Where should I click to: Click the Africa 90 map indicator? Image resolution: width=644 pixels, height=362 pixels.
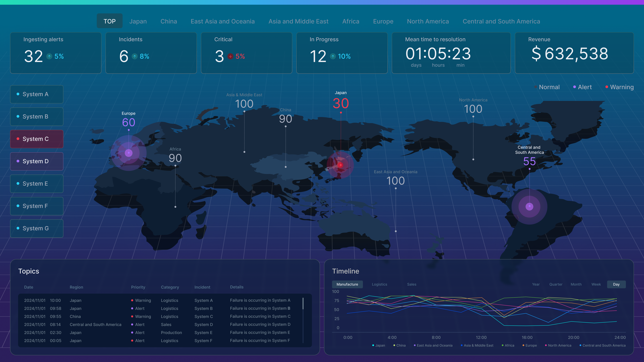click(x=175, y=158)
